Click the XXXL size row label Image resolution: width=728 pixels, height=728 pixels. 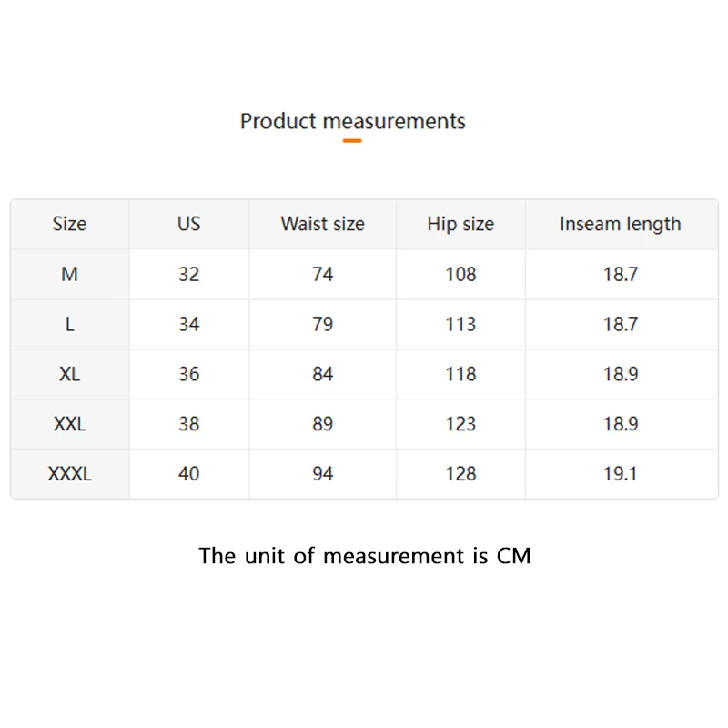(69, 474)
